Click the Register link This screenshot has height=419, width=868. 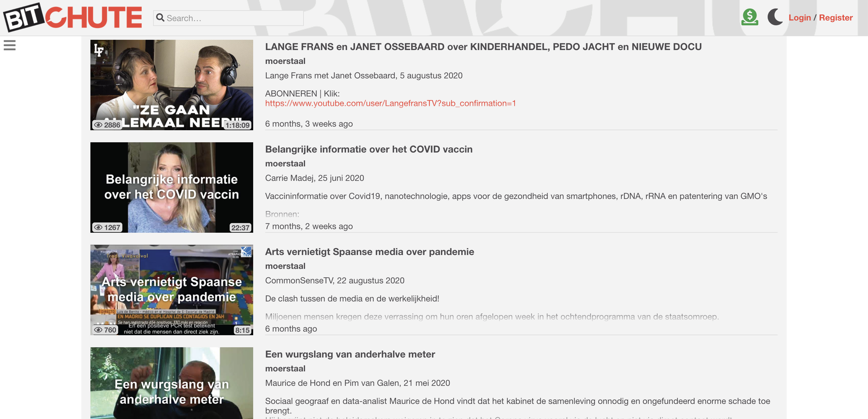point(836,17)
